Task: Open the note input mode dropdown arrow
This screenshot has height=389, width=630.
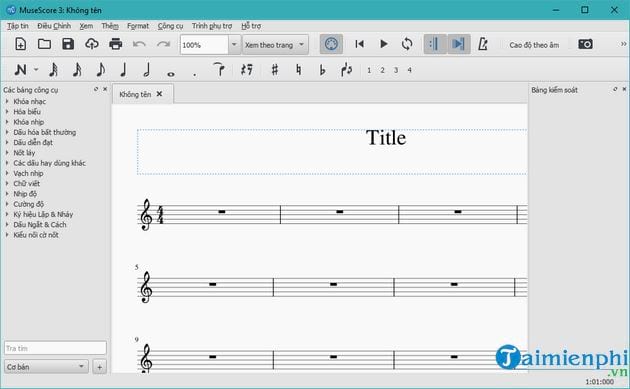Action: pyautogui.click(x=36, y=70)
